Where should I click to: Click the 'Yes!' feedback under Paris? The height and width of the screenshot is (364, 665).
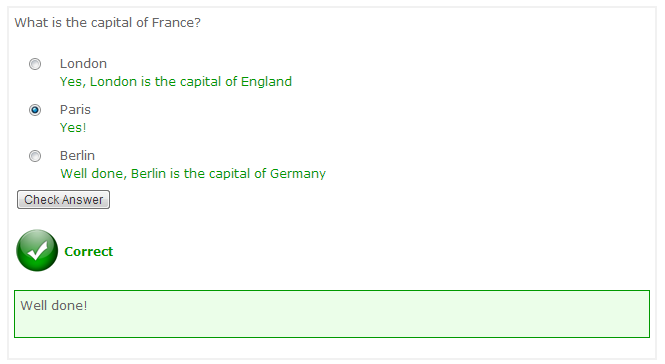pyautogui.click(x=73, y=128)
